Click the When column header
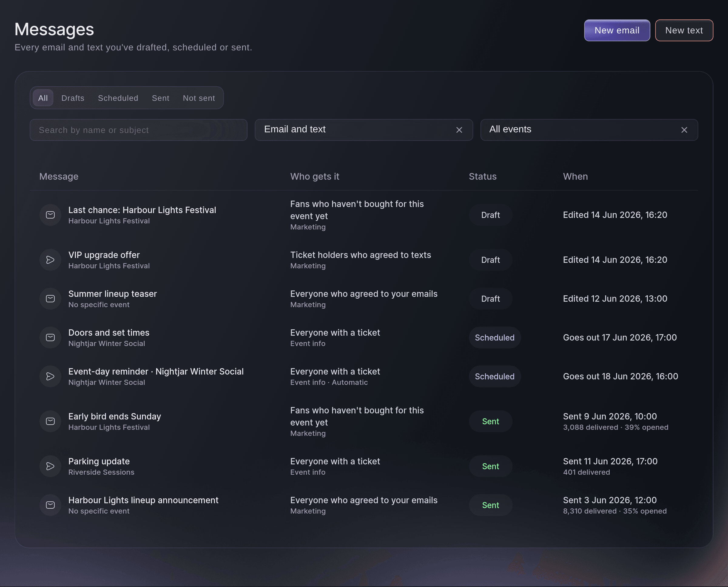 [x=575, y=177]
